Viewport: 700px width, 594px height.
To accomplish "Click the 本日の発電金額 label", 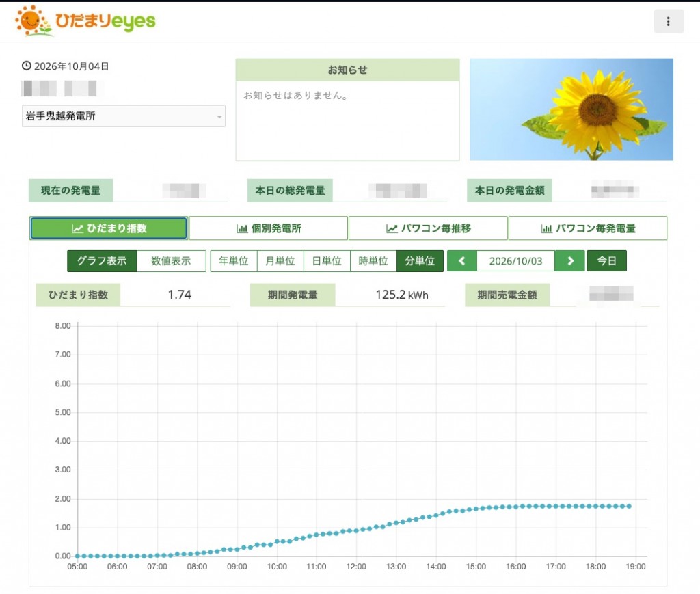I will tap(510, 191).
